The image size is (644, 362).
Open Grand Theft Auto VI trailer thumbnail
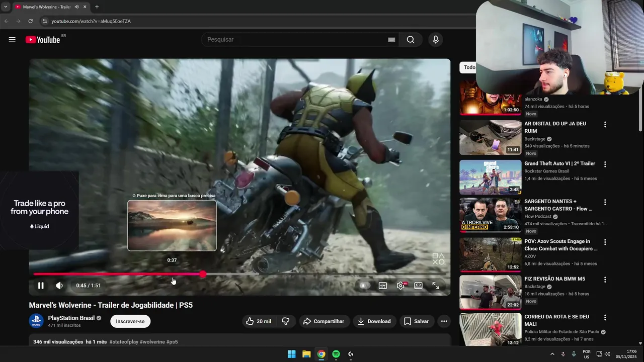[x=491, y=177]
